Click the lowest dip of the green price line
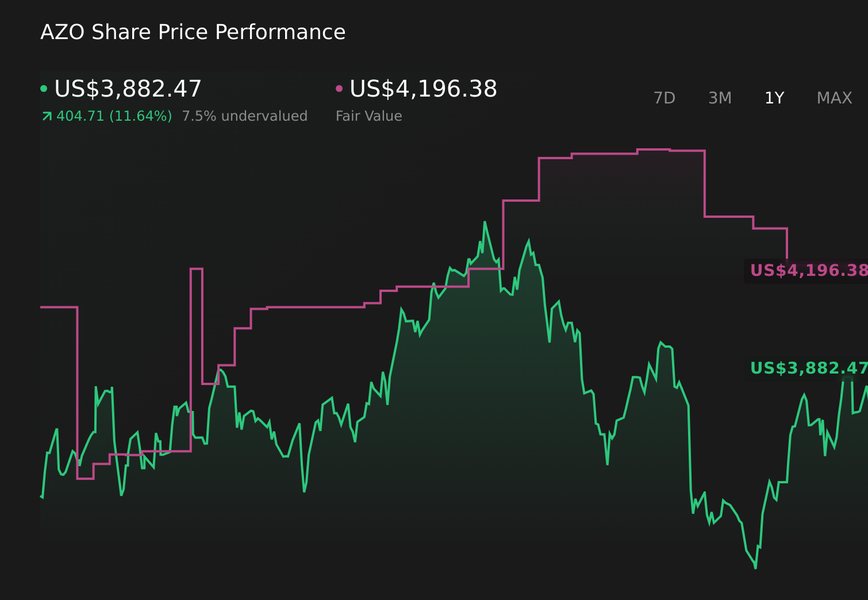Viewport: 868px width, 600px height. 755,568
